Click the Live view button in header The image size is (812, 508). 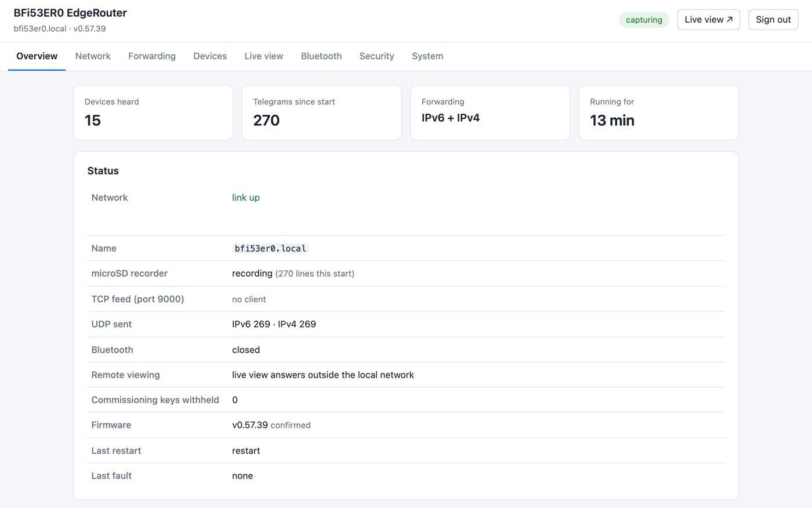(x=709, y=20)
